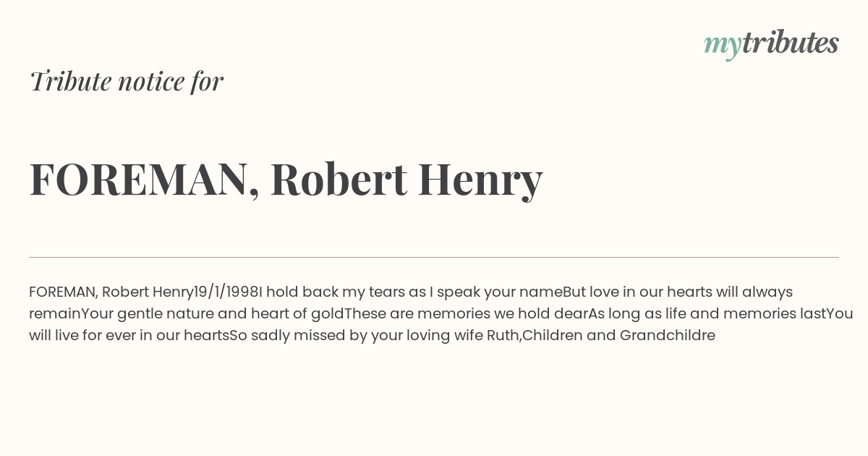Click the date 19/1/1998 in the notice text
The height and width of the screenshot is (456, 868).
click(226, 292)
